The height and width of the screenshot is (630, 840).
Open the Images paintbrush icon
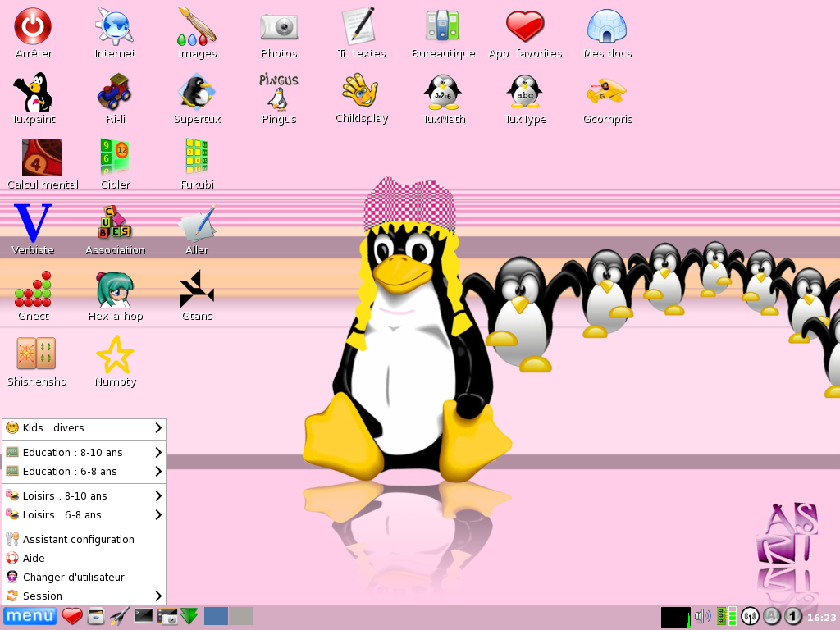click(x=197, y=26)
